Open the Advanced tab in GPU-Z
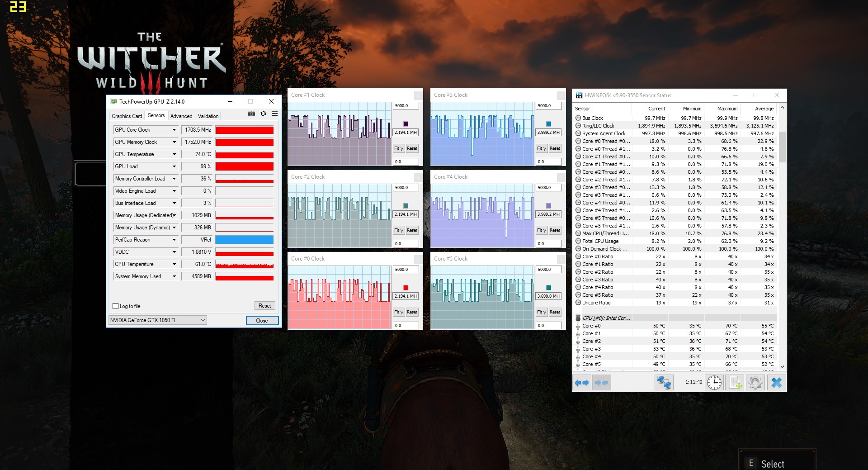The image size is (868, 470). tap(181, 116)
